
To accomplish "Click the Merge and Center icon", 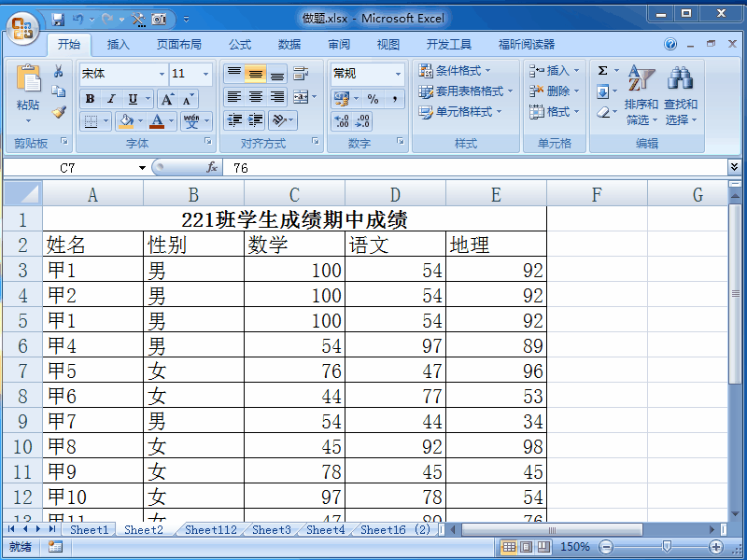I will [302, 98].
